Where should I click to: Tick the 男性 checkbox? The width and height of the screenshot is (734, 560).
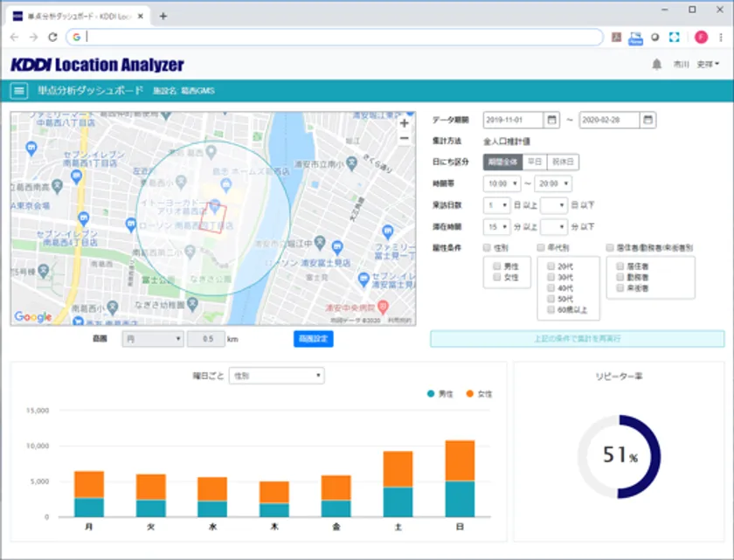497,265
